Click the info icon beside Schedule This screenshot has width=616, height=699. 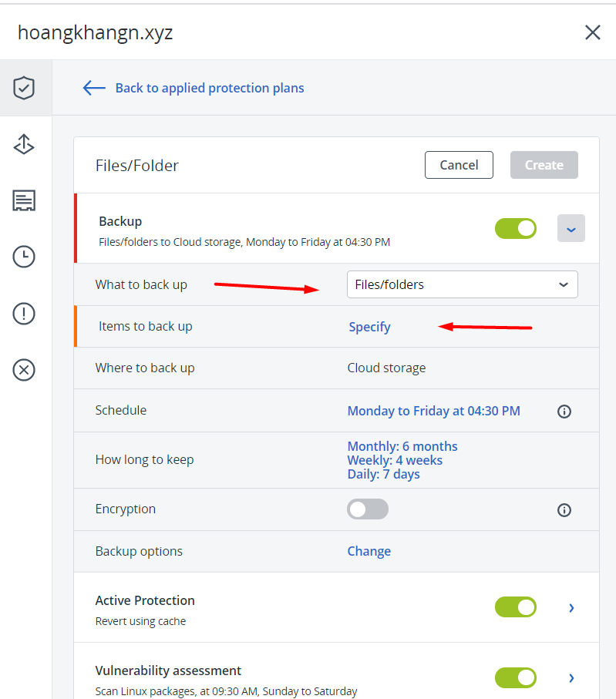564,412
